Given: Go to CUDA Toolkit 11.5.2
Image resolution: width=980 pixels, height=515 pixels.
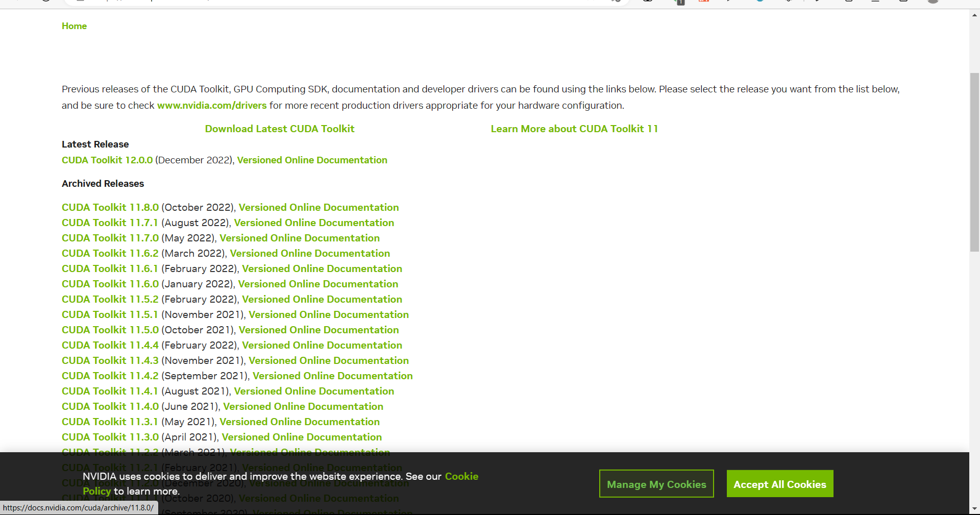Looking at the screenshot, I should point(110,299).
